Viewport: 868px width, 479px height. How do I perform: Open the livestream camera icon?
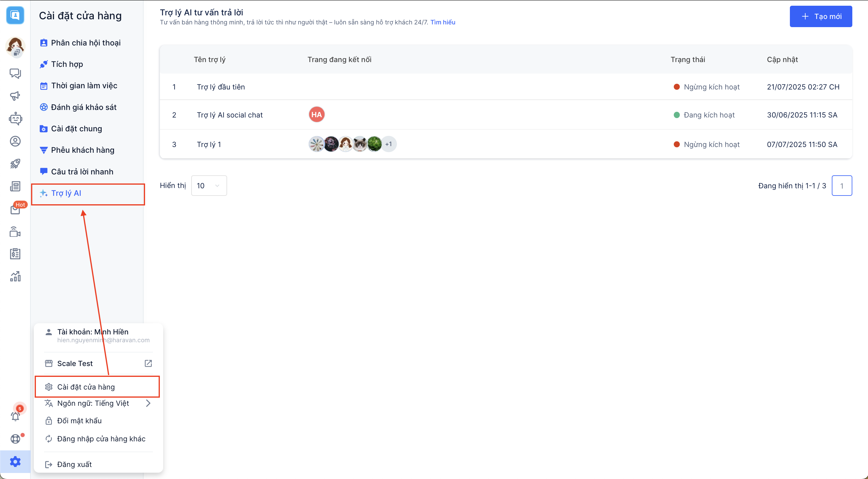(15, 232)
